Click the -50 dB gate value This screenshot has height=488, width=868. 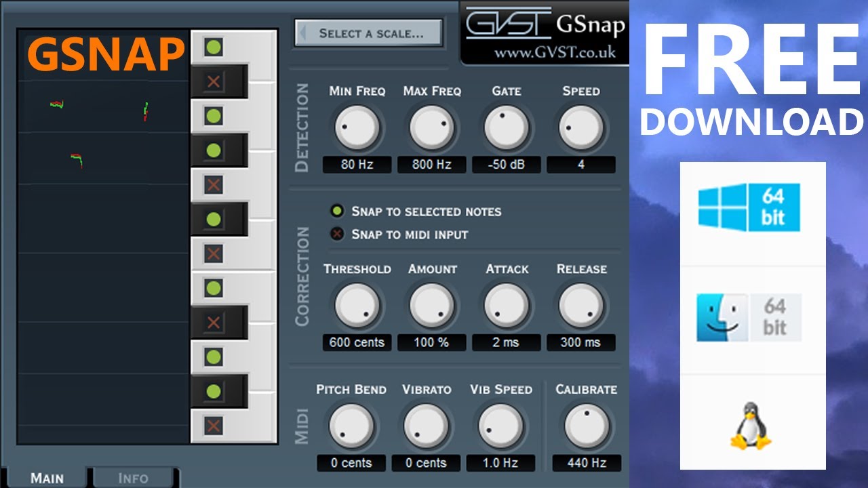tap(507, 165)
